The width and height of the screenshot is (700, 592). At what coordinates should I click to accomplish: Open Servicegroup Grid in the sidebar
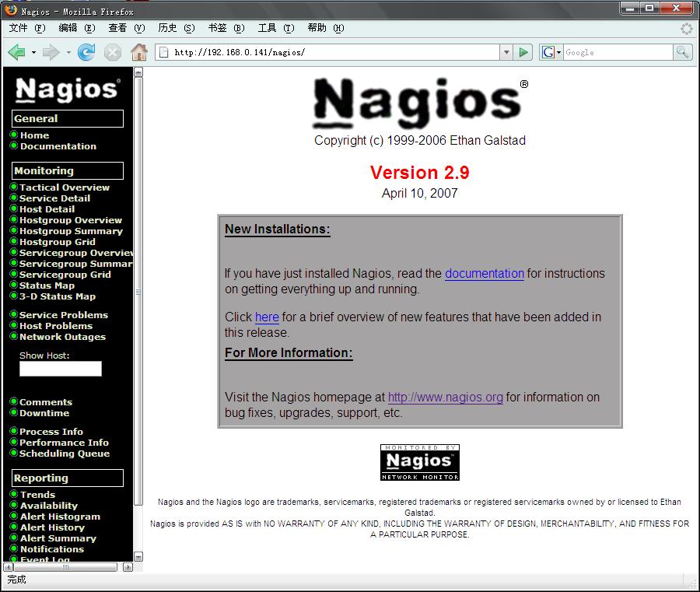[65, 275]
